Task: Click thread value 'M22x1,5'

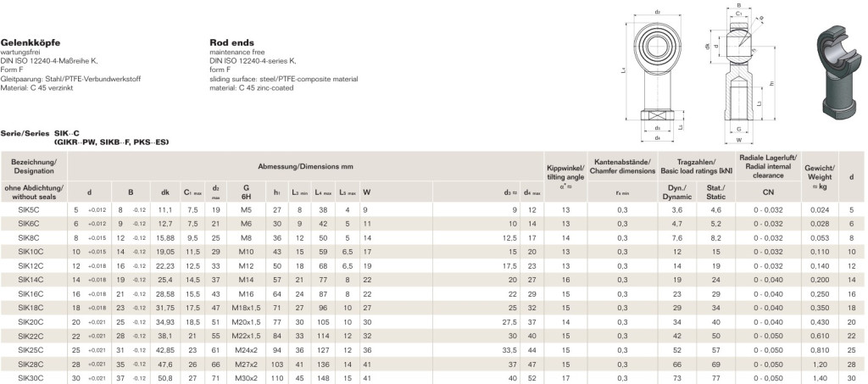Action: [x=247, y=336]
